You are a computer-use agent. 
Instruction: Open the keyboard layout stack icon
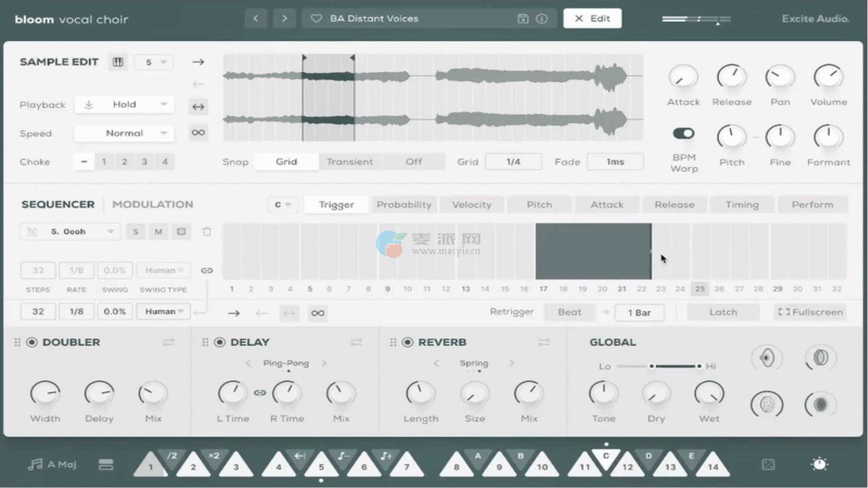pyautogui.click(x=106, y=465)
